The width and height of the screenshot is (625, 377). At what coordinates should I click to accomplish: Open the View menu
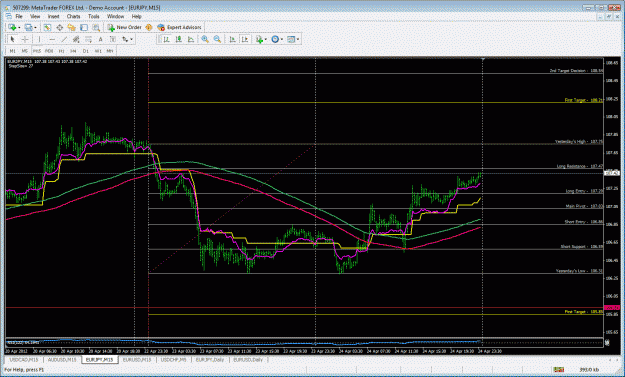(x=35, y=16)
